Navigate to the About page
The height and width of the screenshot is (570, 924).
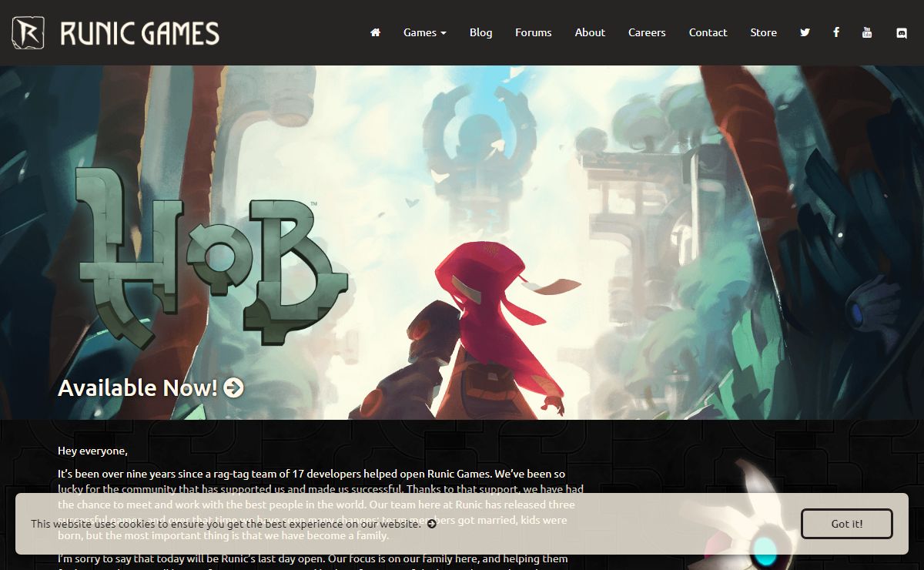click(x=590, y=32)
